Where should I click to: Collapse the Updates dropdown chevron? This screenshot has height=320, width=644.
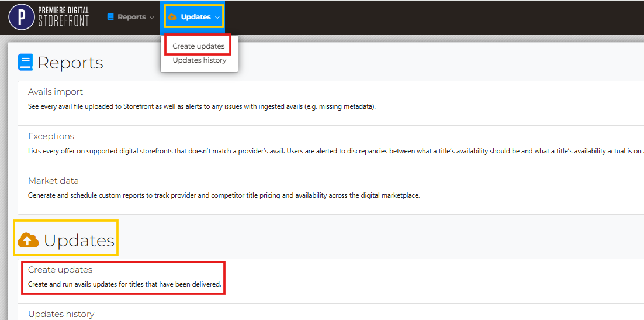217,18
